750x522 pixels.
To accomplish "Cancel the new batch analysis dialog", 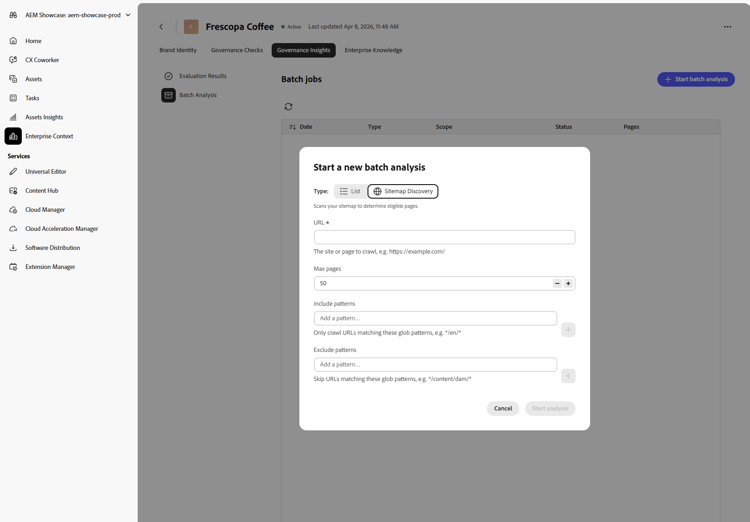I will [x=503, y=409].
